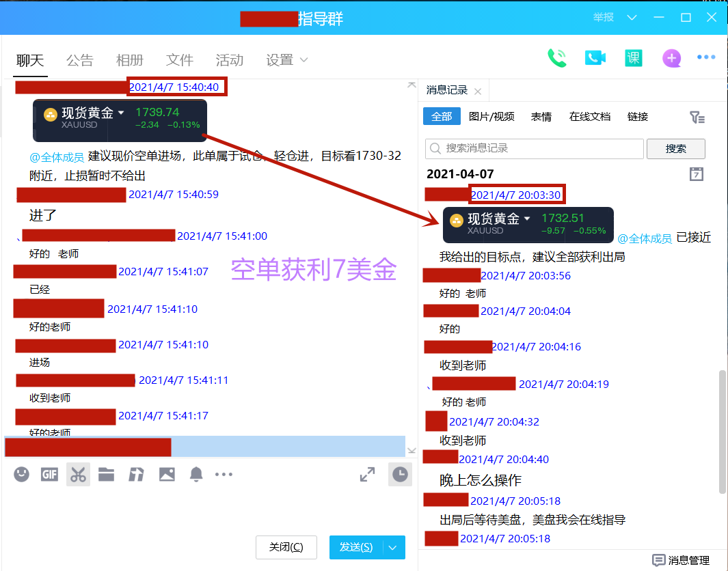Image resolution: width=728 pixels, height=571 pixels.
Task: Send an image using picture icon
Action: (x=167, y=474)
